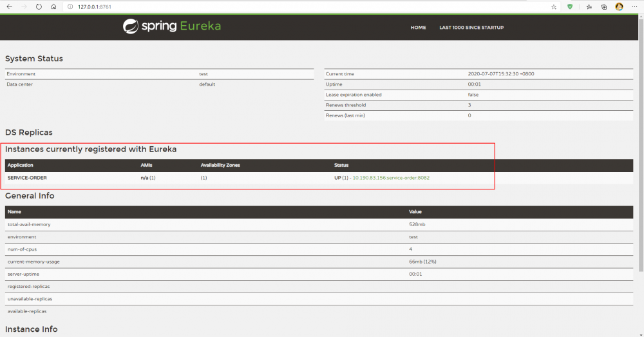This screenshot has width=644, height=337.
Task: Select the 66mb (12%) usage value
Action: 422,262
